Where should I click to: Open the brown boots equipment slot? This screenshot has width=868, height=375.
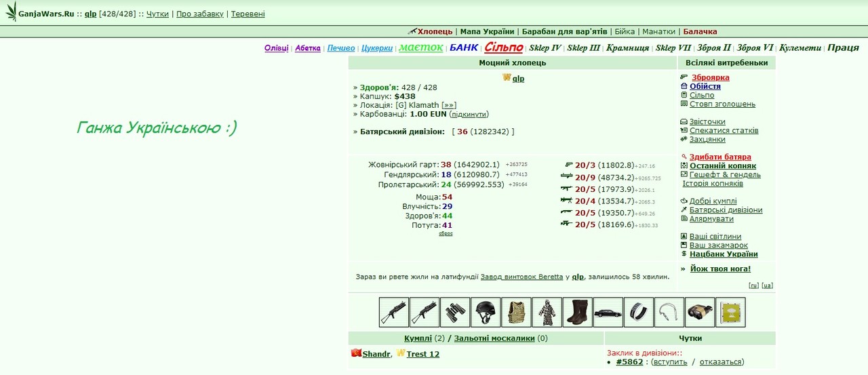click(x=577, y=312)
